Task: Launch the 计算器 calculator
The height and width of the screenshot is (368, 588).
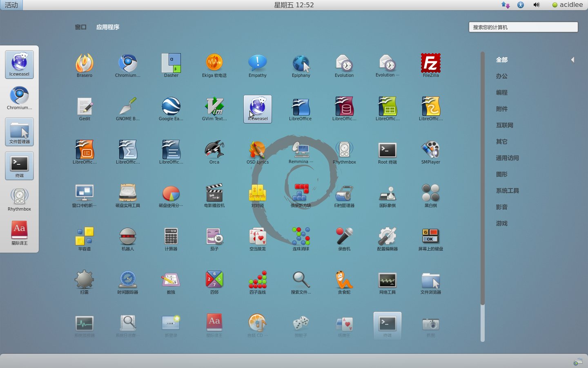Action: [171, 239]
